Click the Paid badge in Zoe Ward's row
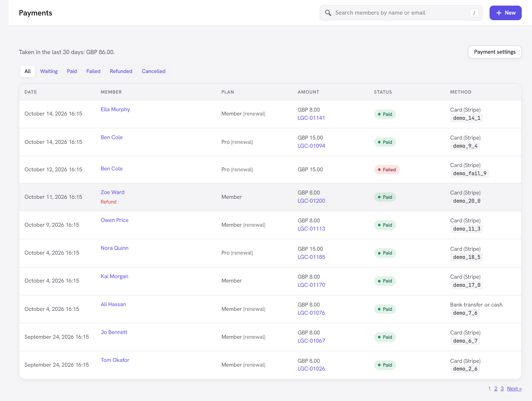The width and height of the screenshot is (532, 401). pyautogui.click(x=385, y=197)
